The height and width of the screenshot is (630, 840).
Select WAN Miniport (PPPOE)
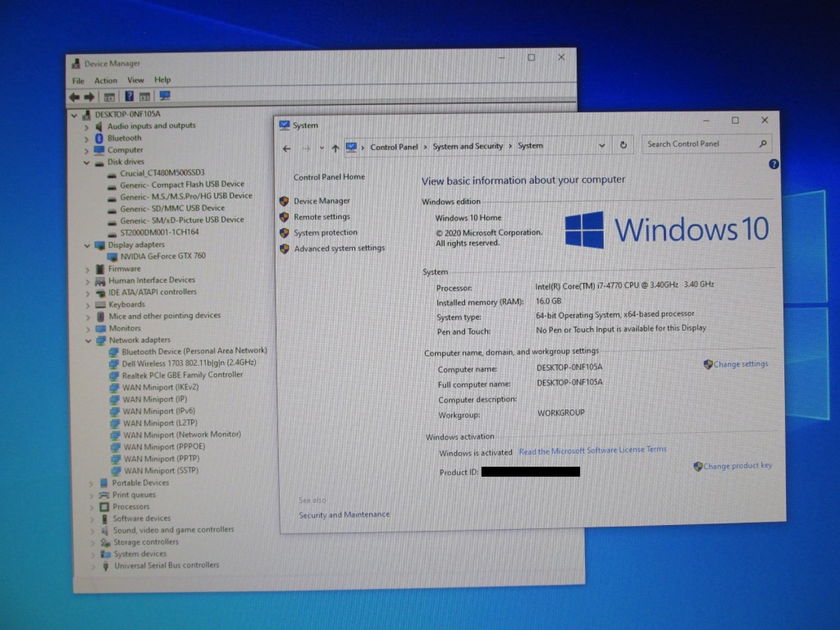164,447
